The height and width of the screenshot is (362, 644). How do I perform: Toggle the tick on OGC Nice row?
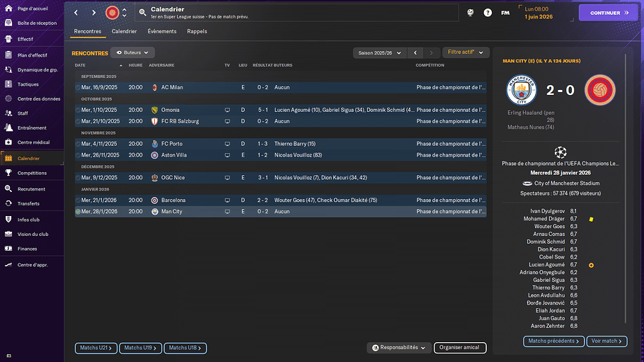click(78, 178)
